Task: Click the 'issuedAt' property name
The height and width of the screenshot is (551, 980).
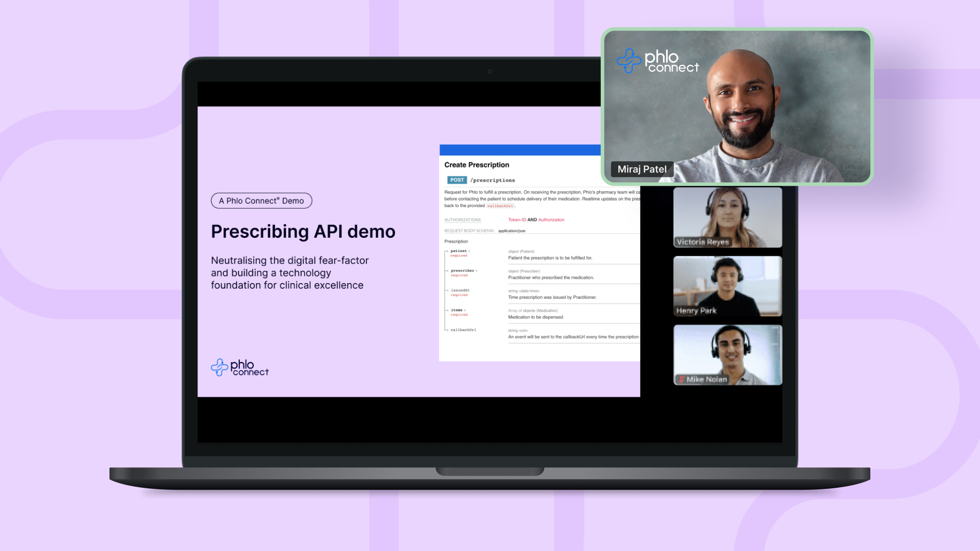Action: pos(460,290)
